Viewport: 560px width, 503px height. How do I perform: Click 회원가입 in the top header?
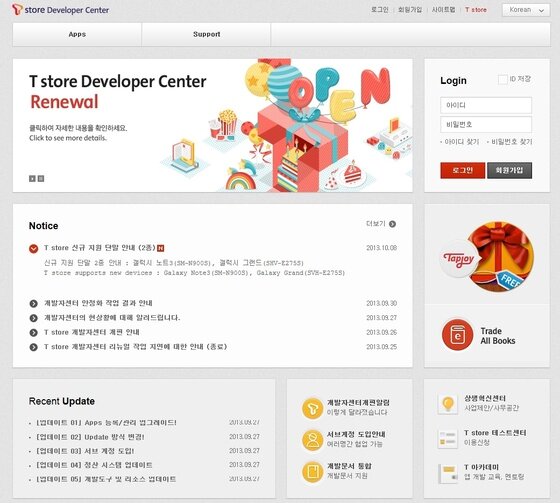[410, 10]
